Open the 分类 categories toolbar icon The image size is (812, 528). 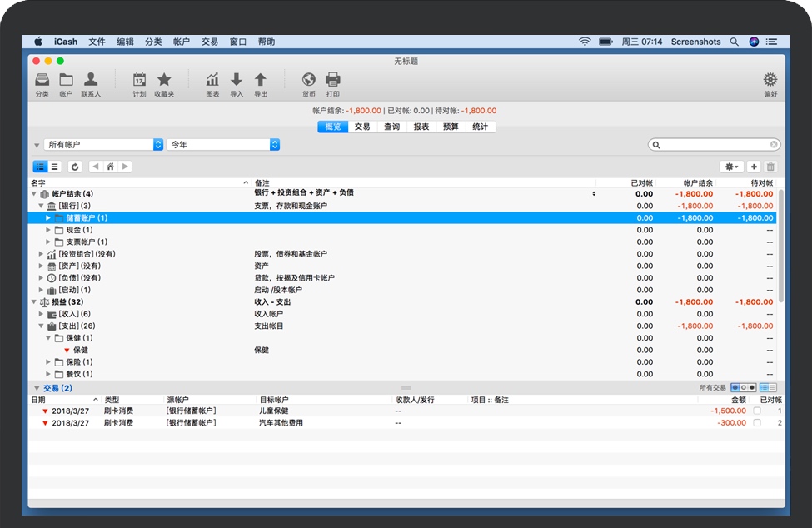click(42, 80)
